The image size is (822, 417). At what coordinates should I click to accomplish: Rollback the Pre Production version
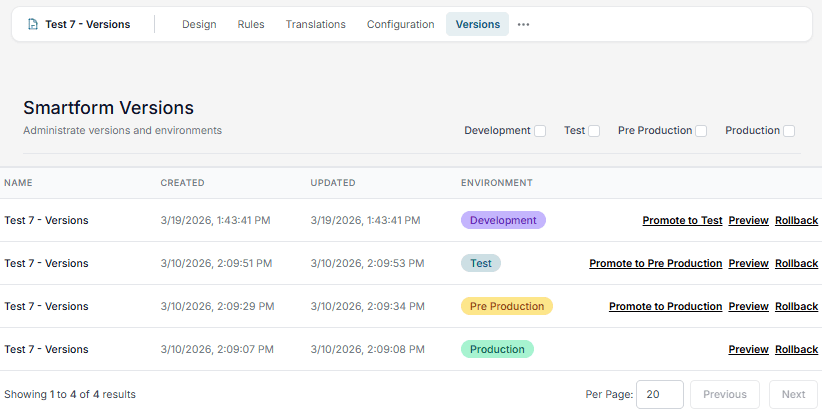(x=797, y=306)
